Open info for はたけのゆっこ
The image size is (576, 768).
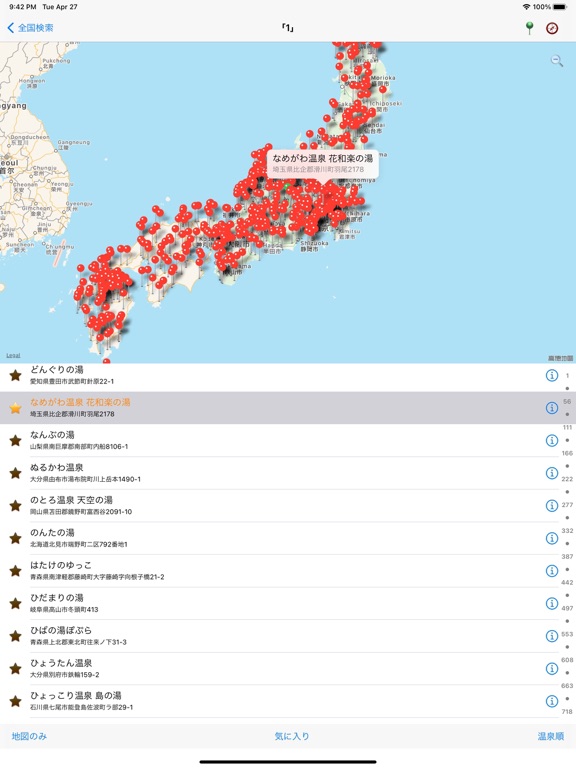coord(552,571)
